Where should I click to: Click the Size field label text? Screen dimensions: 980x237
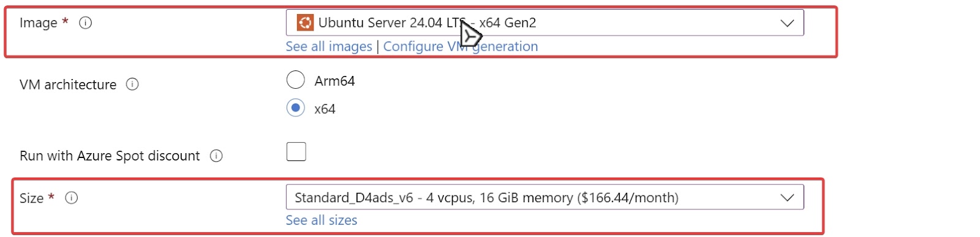[x=31, y=198]
